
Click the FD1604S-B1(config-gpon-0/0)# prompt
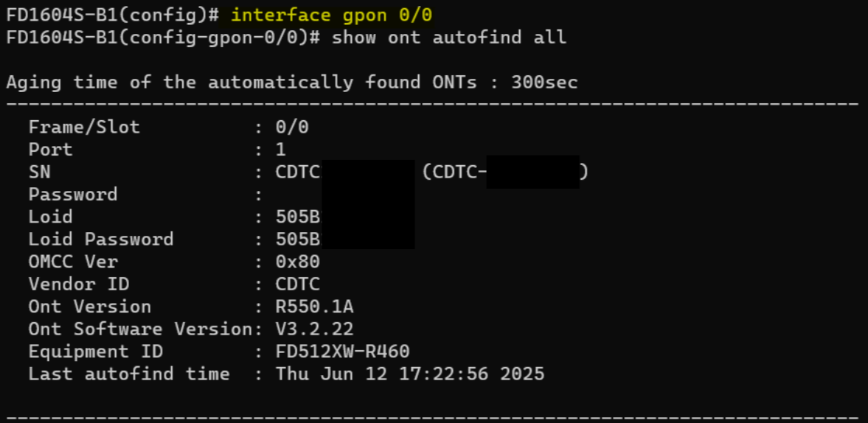163,38
